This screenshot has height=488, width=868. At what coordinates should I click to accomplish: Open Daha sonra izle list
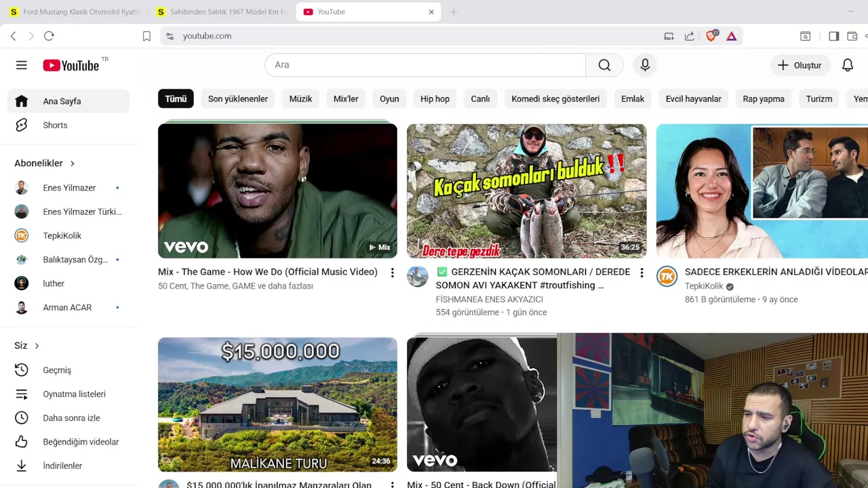68,418
